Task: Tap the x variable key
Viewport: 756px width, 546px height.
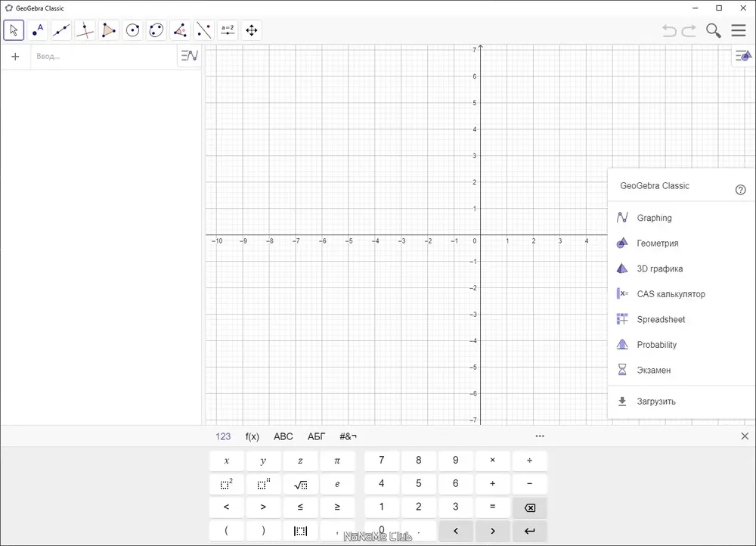Action: pyautogui.click(x=227, y=461)
